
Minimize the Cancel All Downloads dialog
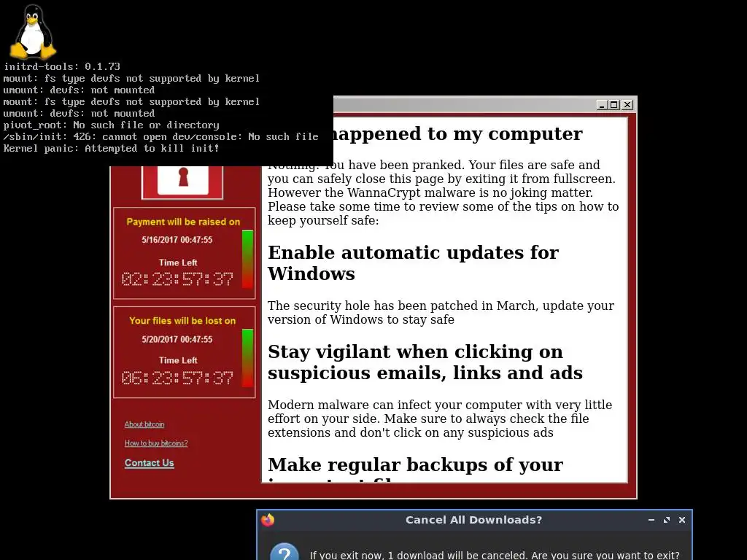tap(651, 520)
